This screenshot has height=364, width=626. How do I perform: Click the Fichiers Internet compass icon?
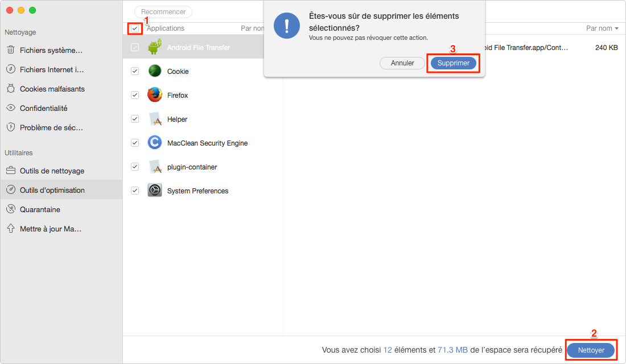click(x=11, y=69)
